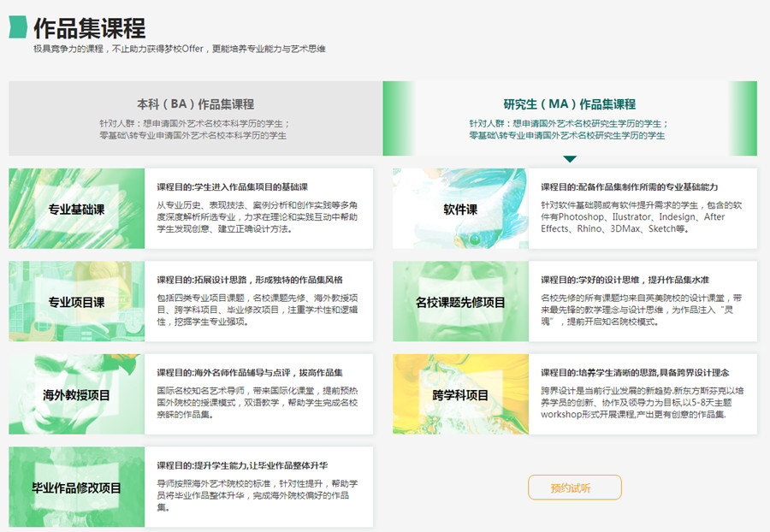The height and width of the screenshot is (532, 770).
Task: Open the 学生进入作品集项目的基础课 description card
Action: [259, 209]
